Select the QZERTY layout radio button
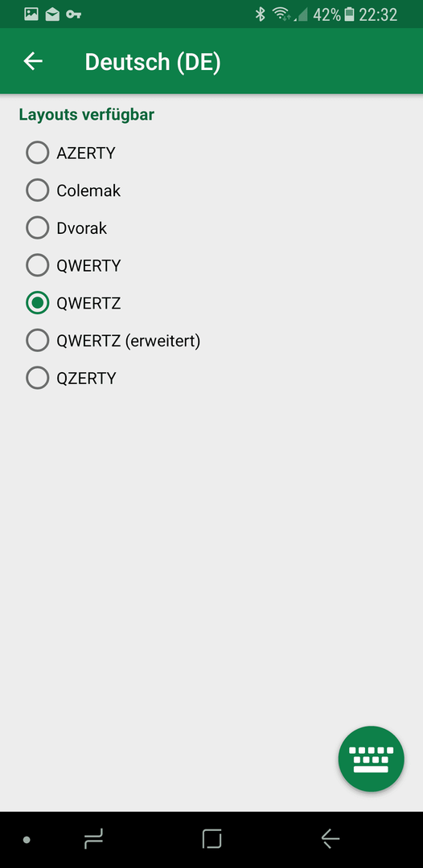The image size is (423, 868). tap(37, 379)
